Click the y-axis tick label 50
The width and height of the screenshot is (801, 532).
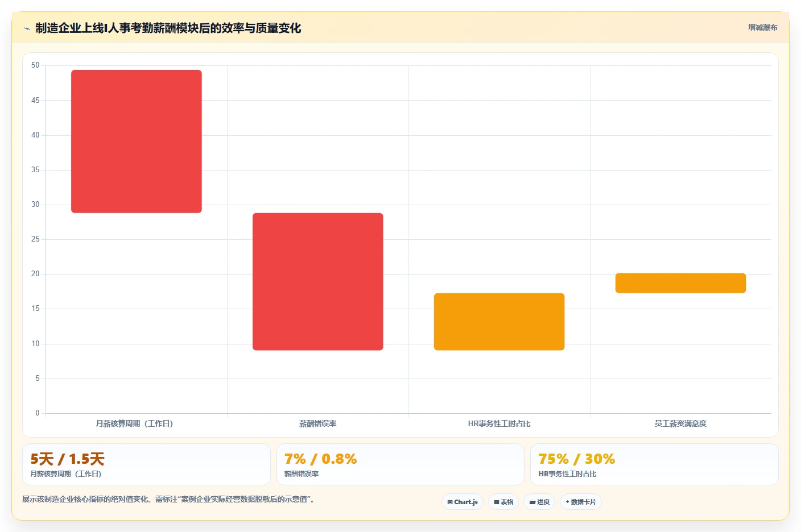click(x=35, y=65)
